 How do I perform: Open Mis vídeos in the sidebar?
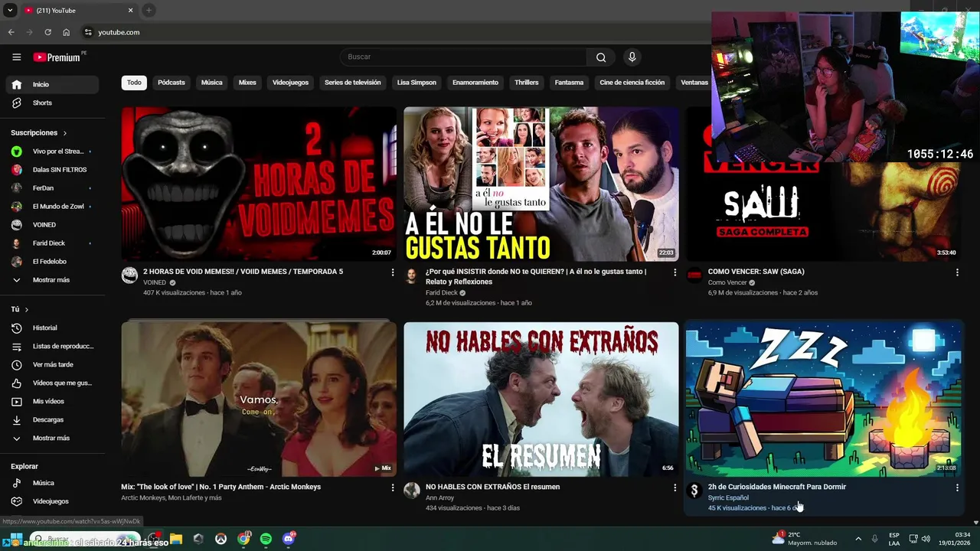click(52, 401)
